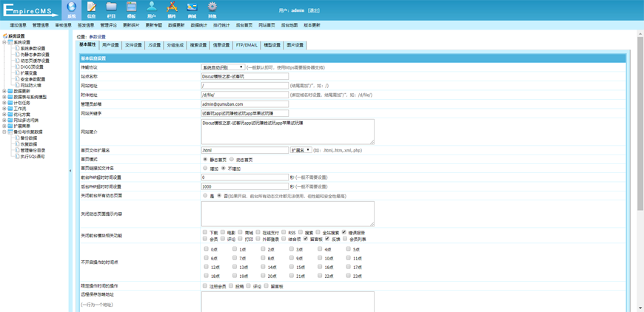
Task: Open the 传输协议 dropdown
Action: tap(223, 67)
